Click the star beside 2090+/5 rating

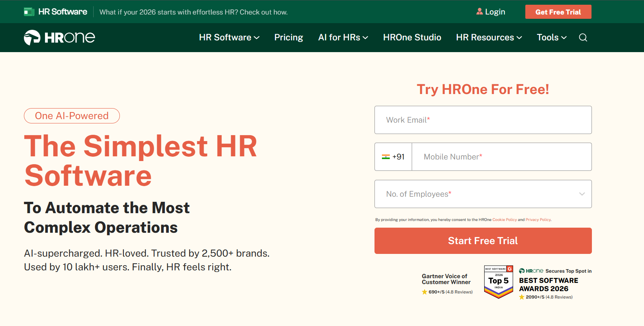pyautogui.click(x=522, y=297)
